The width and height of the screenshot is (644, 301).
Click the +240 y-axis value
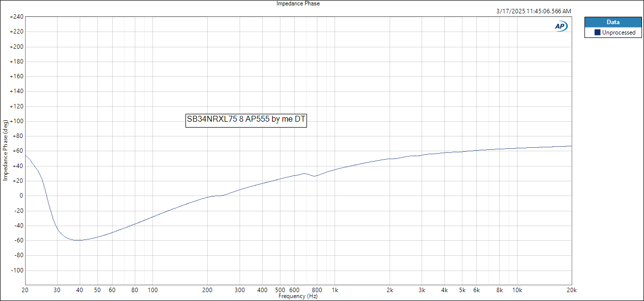[17, 17]
